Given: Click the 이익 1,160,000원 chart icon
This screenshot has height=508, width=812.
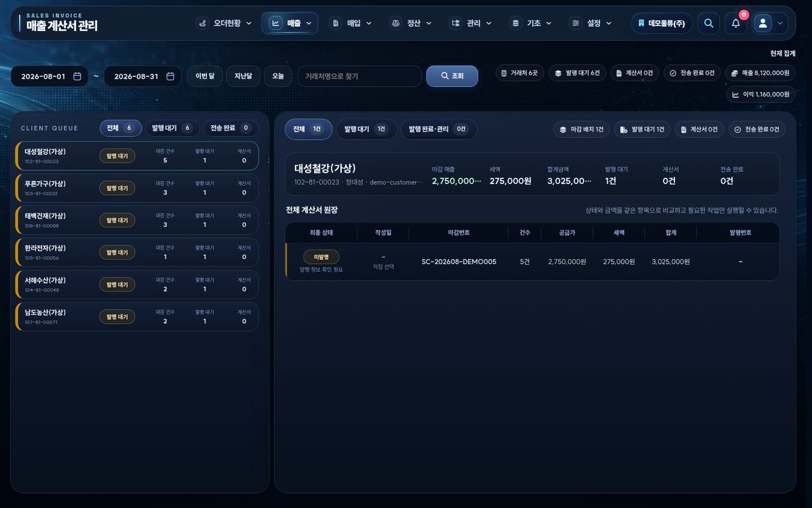Looking at the screenshot, I should [x=735, y=95].
